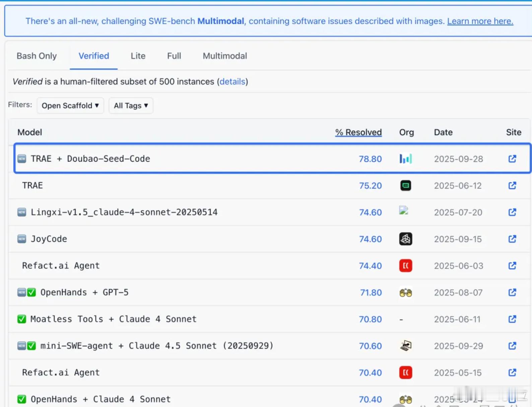Open the All Tags filter dropdown
Viewport: 532px width, 407px height.
coord(131,106)
